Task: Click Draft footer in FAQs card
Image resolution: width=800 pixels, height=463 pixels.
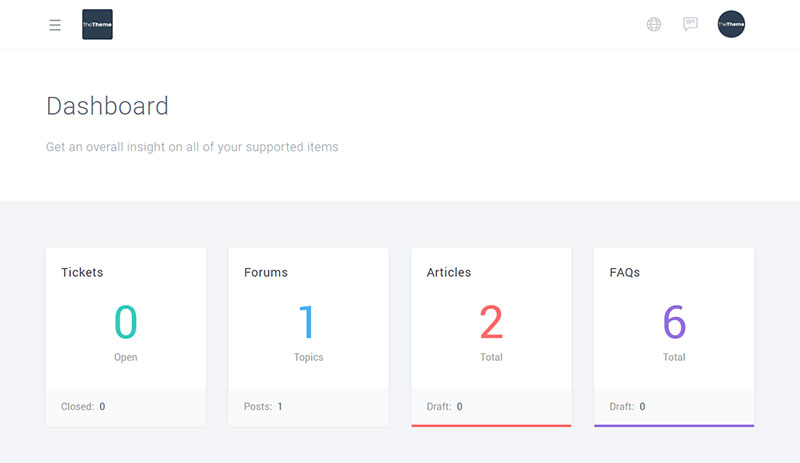Action: pyautogui.click(x=628, y=407)
